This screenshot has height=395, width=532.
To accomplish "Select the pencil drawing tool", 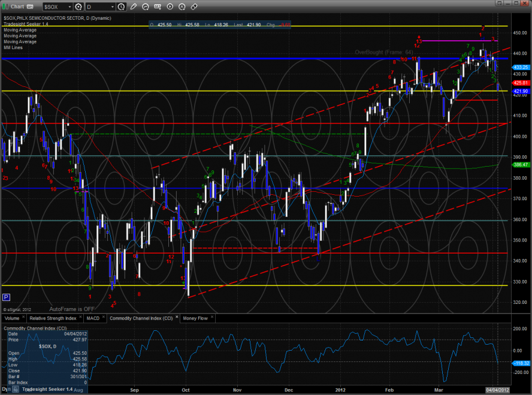I will (x=134, y=7).
